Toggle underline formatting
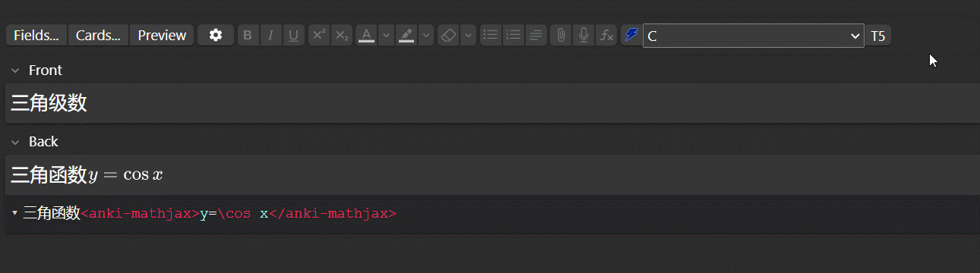Image resolution: width=980 pixels, height=273 pixels. (293, 35)
